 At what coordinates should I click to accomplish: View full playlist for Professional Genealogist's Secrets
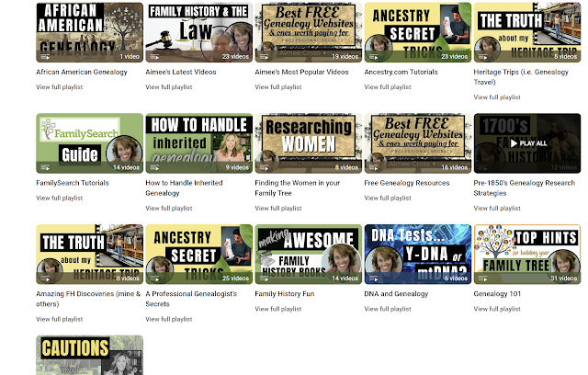169,319
